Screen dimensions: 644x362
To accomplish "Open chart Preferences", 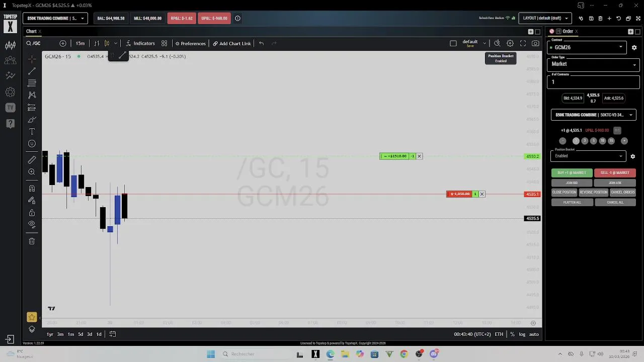I will click(x=191, y=43).
